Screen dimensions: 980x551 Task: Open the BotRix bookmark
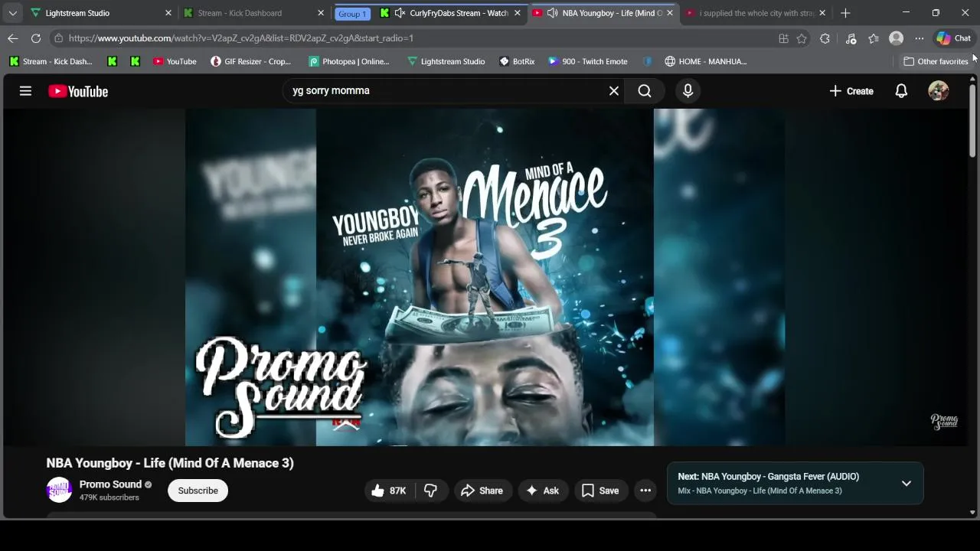[x=517, y=61]
